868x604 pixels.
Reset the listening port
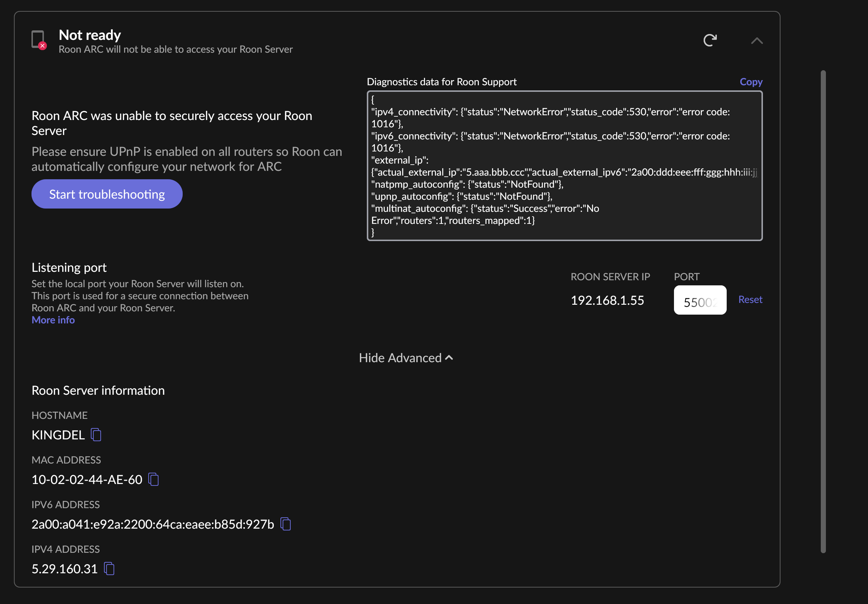(750, 300)
